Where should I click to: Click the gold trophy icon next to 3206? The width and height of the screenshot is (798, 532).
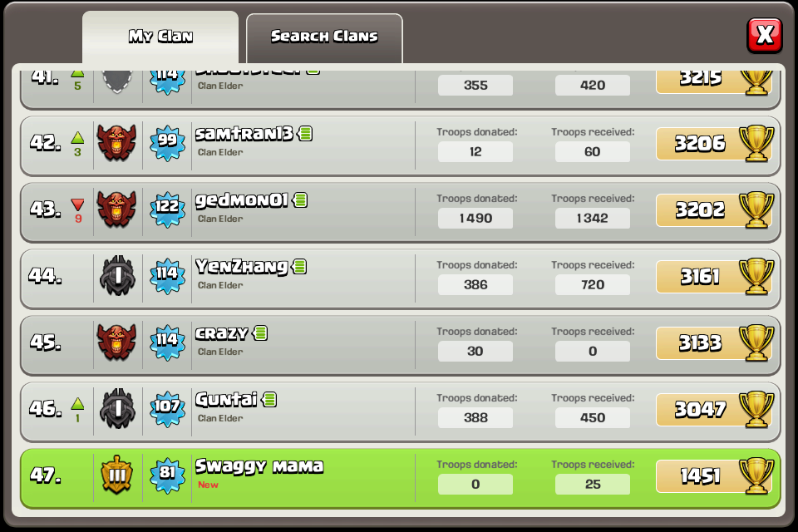coord(756,144)
